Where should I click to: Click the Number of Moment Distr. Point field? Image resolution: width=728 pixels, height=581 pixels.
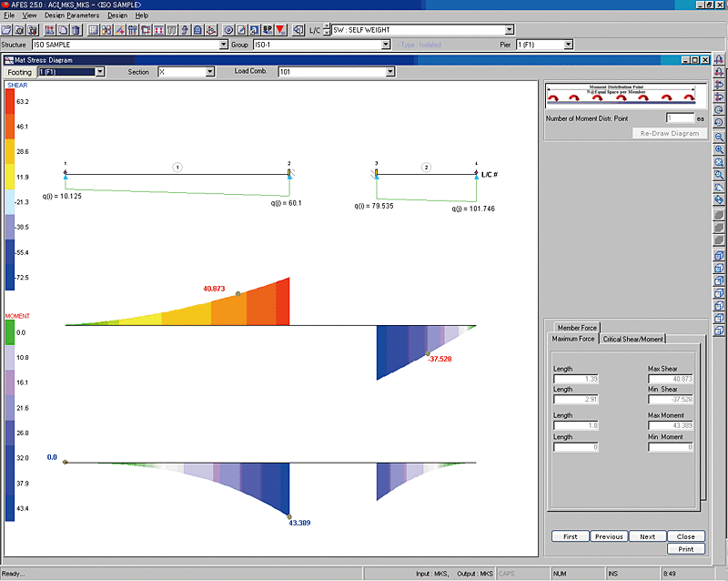(680, 118)
